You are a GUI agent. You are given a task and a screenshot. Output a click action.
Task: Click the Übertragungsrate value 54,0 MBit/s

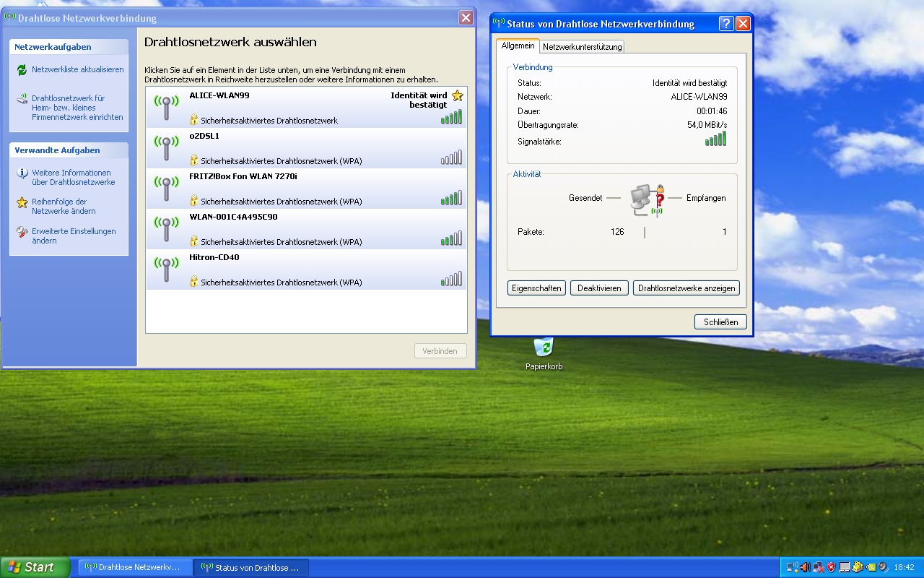[x=707, y=125]
